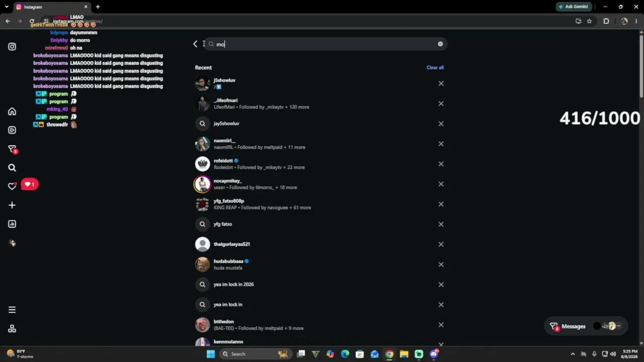644x362 pixels.
Task: Open the Windows Start menu
Action: pyautogui.click(x=211, y=354)
